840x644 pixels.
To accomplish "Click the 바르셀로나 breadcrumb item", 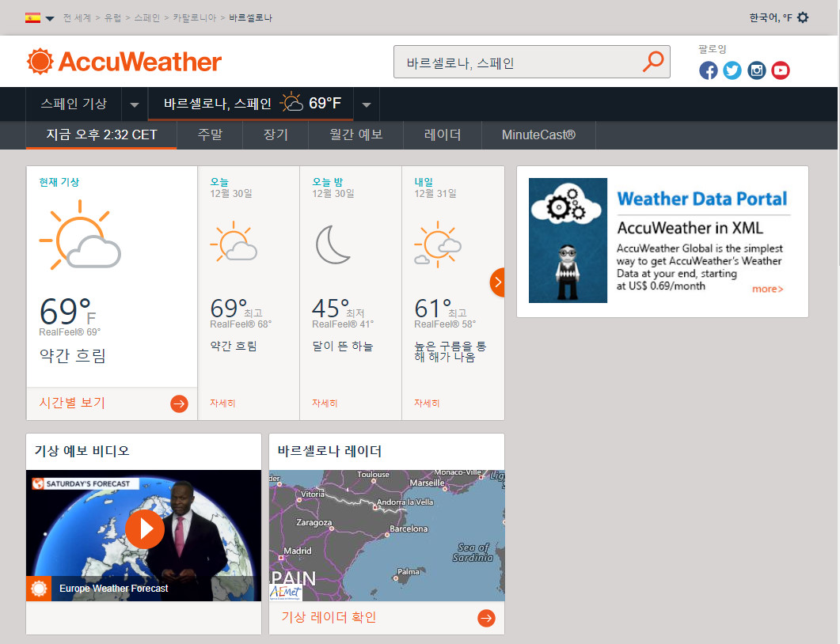I will (251, 17).
